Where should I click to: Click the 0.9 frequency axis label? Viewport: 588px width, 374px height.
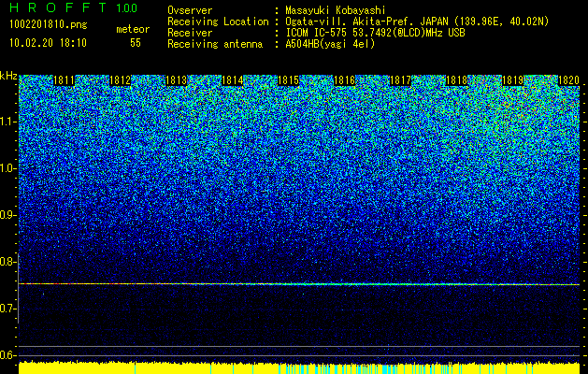[7, 215]
